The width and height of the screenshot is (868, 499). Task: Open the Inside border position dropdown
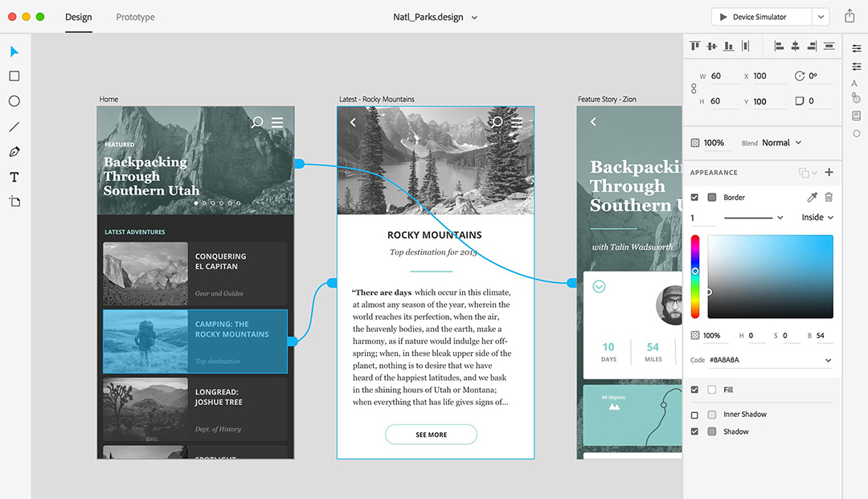(x=817, y=218)
